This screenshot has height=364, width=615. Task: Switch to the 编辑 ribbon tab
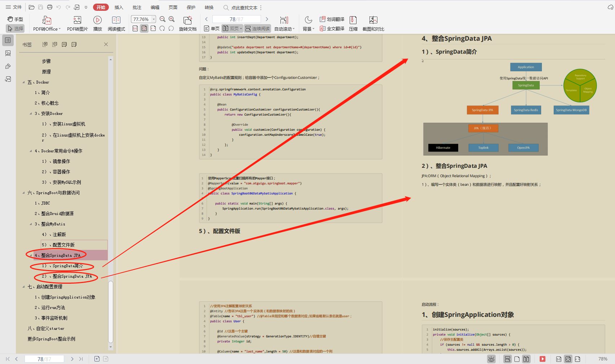click(x=155, y=7)
